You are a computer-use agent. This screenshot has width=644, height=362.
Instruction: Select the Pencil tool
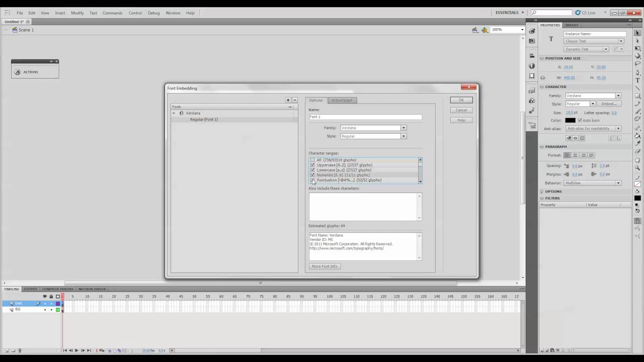tap(637, 104)
